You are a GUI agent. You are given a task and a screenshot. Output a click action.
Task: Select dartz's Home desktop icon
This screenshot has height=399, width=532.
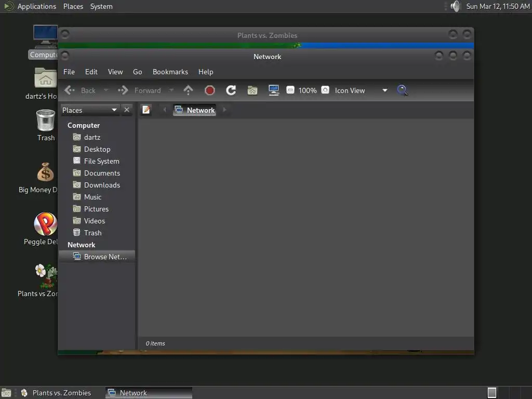(42, 83)
